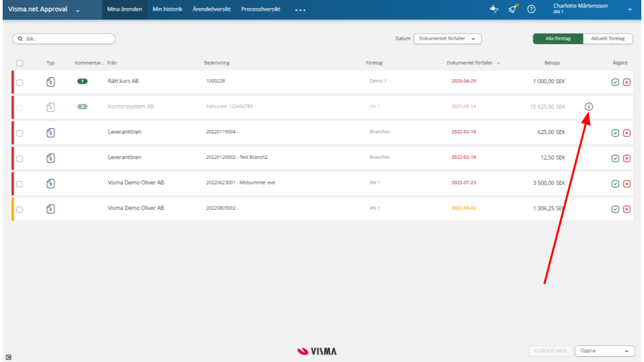Click the amount 3 500,00 SEK

pos(549,182)
